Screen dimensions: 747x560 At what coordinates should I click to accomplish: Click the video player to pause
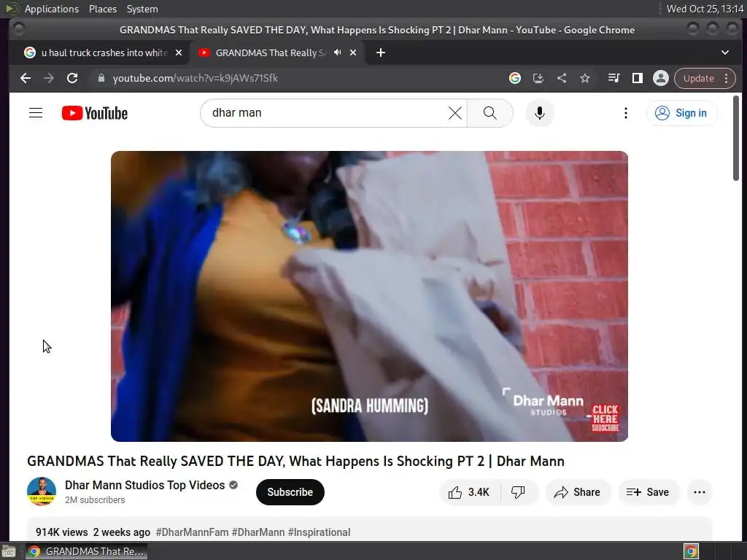tap(369, 296)
